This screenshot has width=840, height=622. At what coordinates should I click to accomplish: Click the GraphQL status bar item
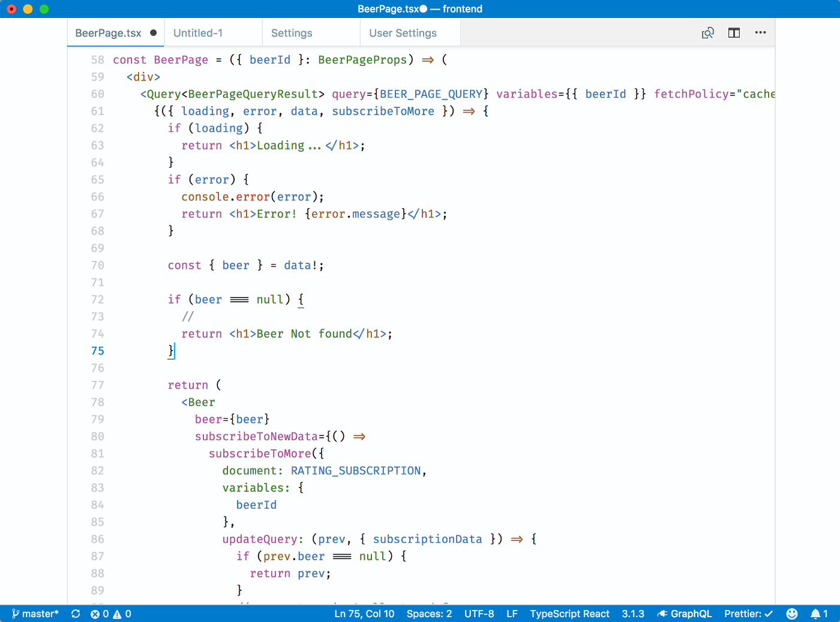(685, 614)
